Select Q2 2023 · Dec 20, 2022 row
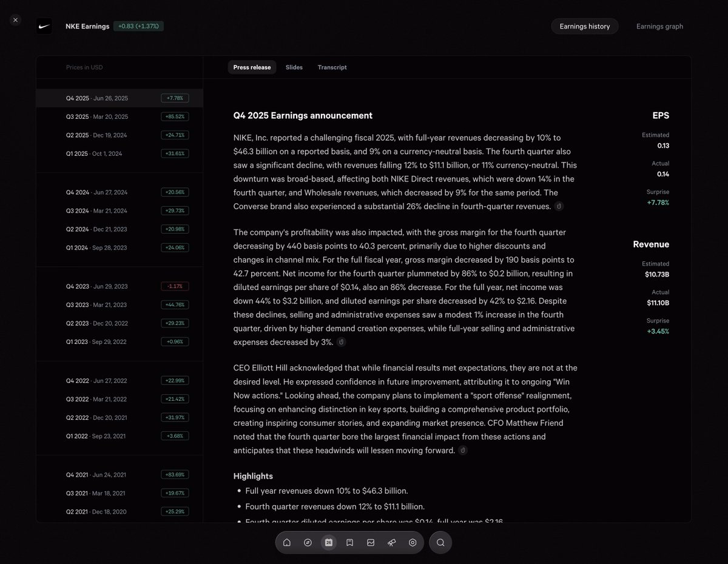 (120, 323)
